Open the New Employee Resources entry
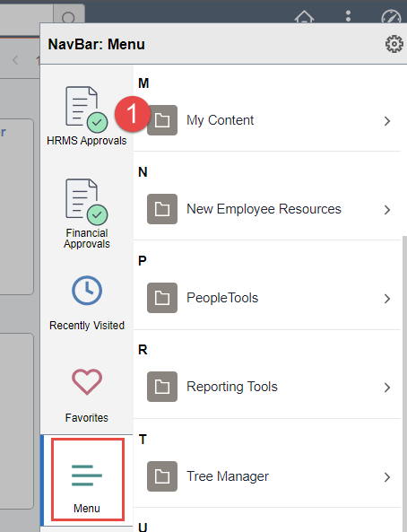Screen dimensions: 407x532 click(x=267, y=209)
